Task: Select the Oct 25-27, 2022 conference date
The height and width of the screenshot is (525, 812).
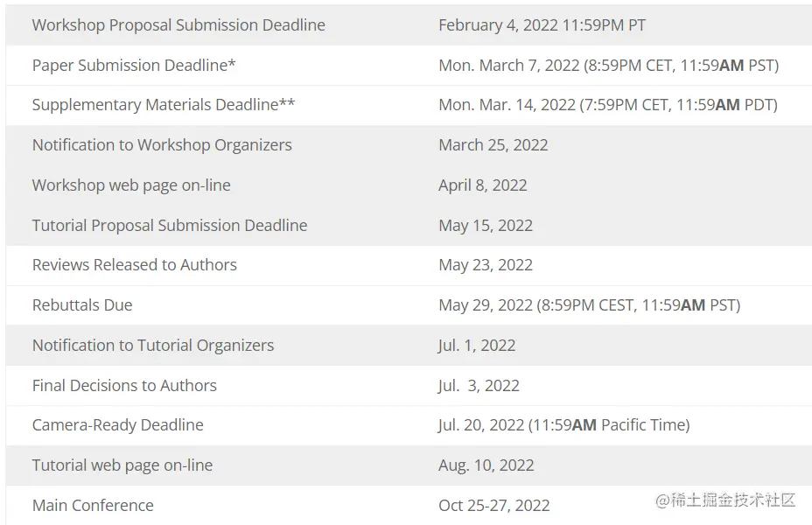Action: click(x=494, y=506)
